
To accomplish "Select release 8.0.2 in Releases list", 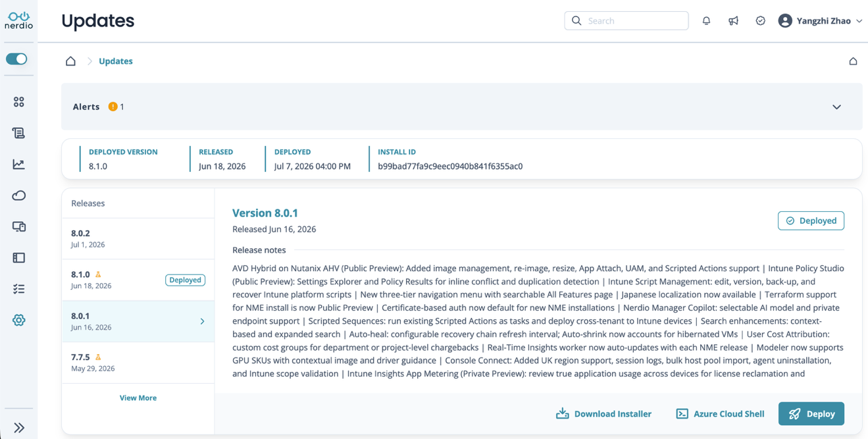I will [x=138, y=239].
